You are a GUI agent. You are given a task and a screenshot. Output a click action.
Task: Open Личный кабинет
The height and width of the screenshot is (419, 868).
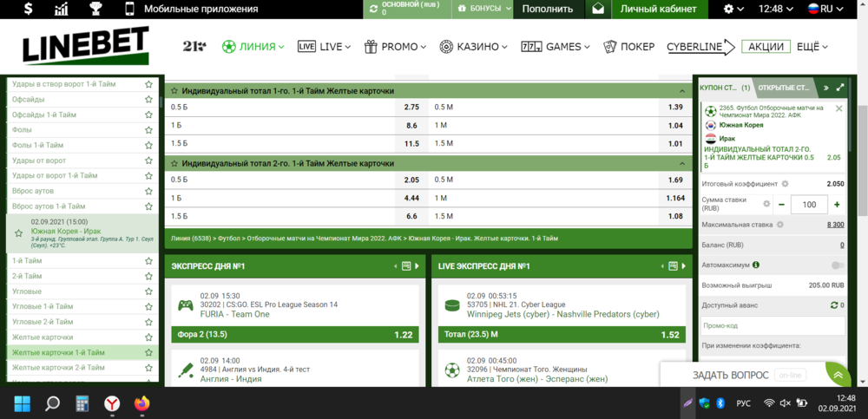click(661, 9)
